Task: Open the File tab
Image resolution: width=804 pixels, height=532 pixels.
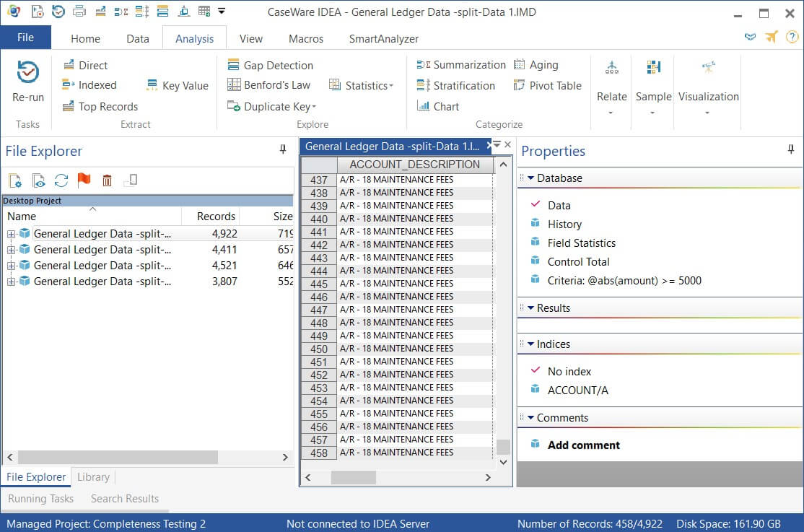Action: pos(26,38)
